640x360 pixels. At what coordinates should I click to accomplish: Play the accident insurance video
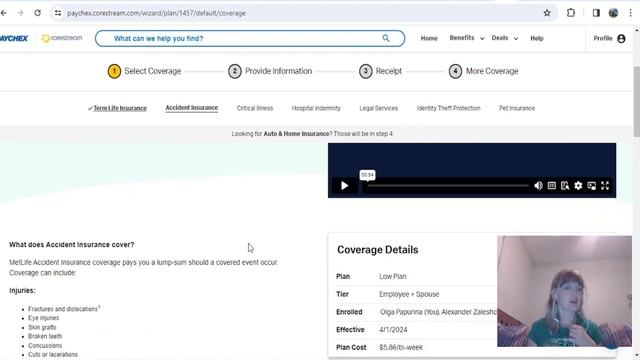[344, 186]
